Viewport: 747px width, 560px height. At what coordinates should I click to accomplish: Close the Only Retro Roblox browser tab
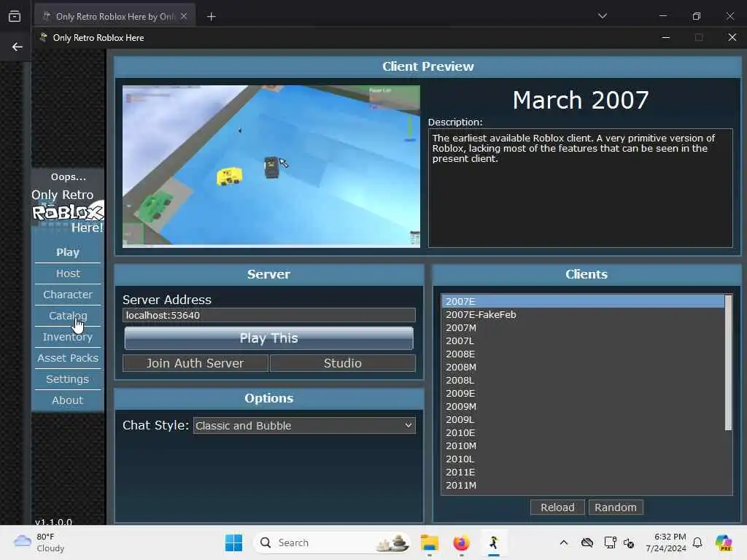[184, 16]
